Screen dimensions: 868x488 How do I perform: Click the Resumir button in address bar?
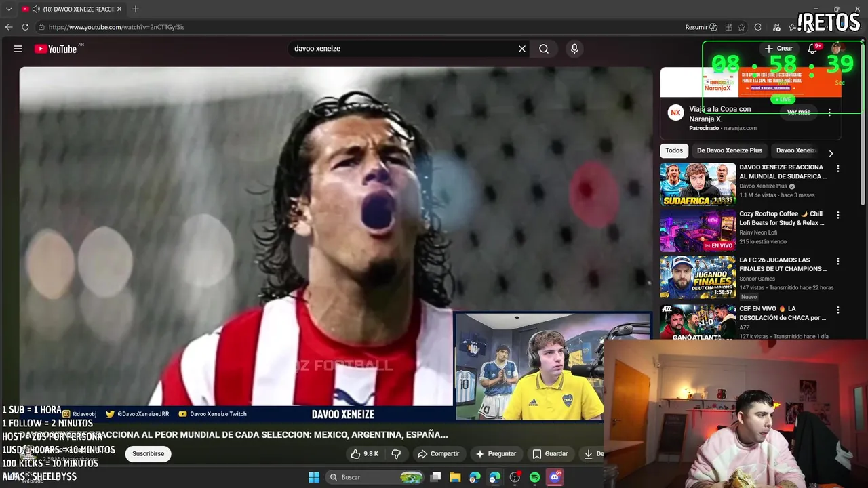coord(701,27)
